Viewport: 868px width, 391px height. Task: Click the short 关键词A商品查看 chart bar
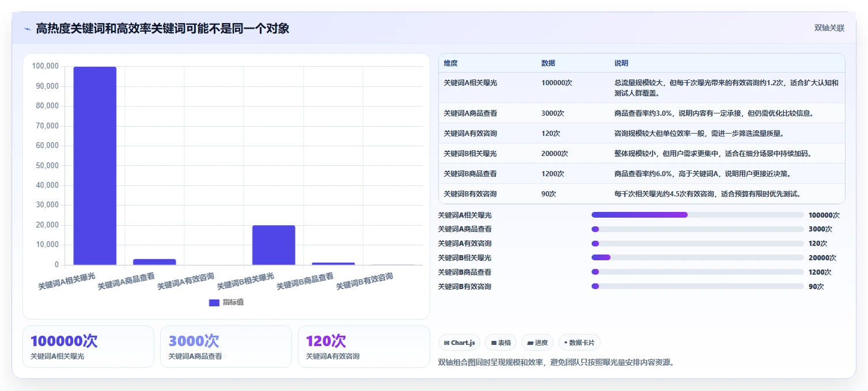pos(154,262)
